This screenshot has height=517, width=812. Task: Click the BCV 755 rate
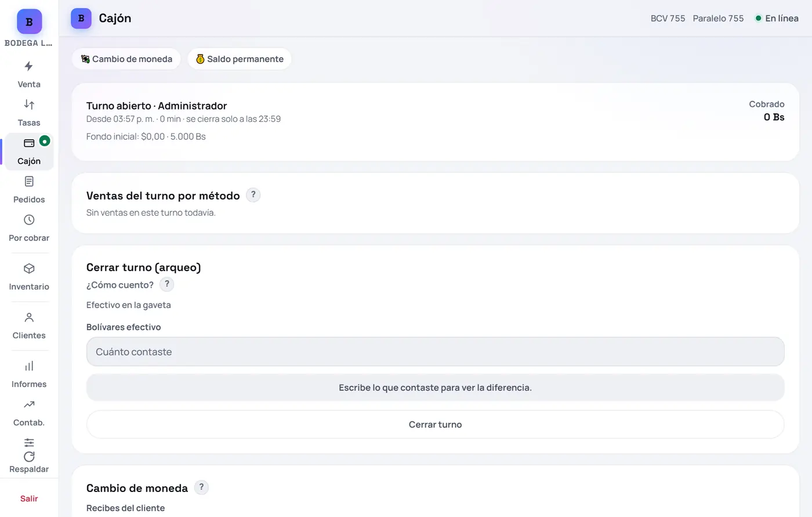668,19
